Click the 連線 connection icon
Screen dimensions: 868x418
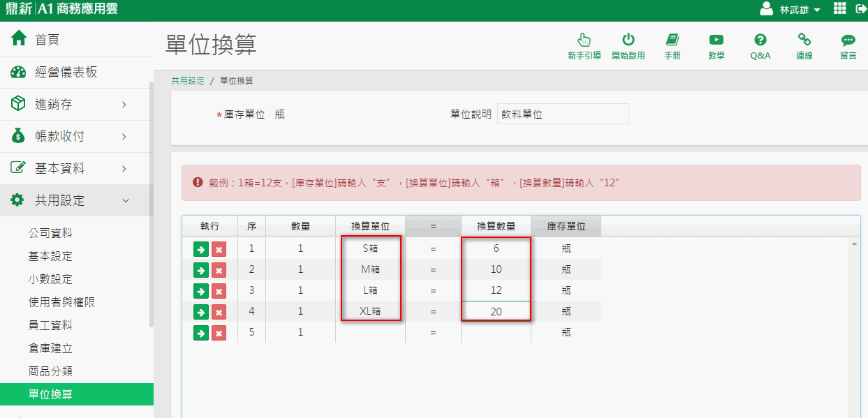point(804,40)
